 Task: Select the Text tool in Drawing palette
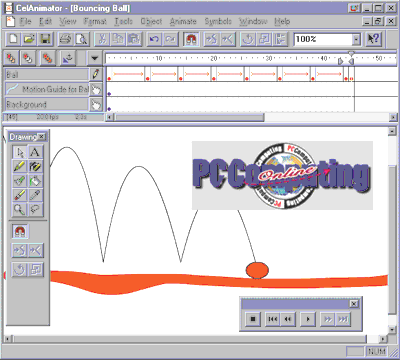click(x=35, y=152)
